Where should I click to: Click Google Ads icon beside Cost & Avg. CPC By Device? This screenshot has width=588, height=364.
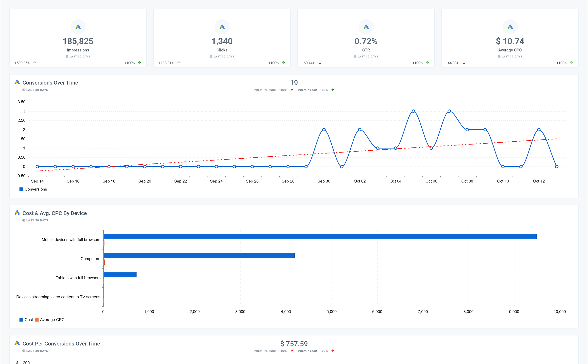coord(17,213)
